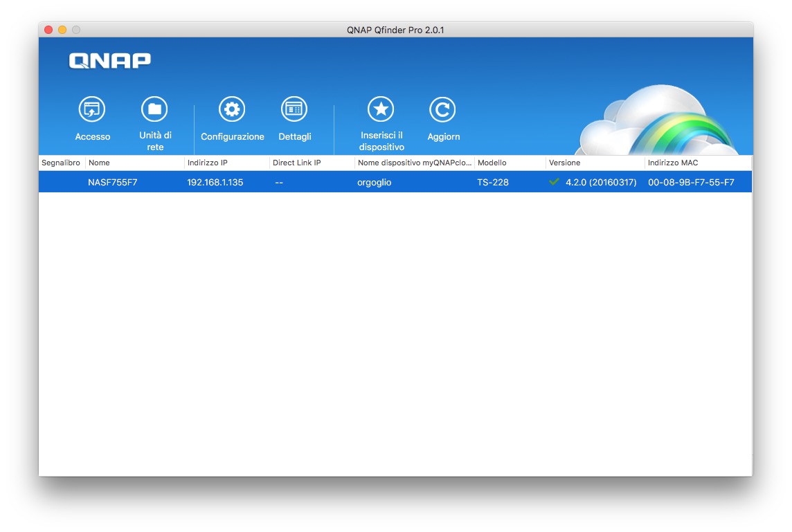The height and width of the screenshot is (532, 792).
Task: Open the Configurazione gear icon
Action: click(232, 109)
